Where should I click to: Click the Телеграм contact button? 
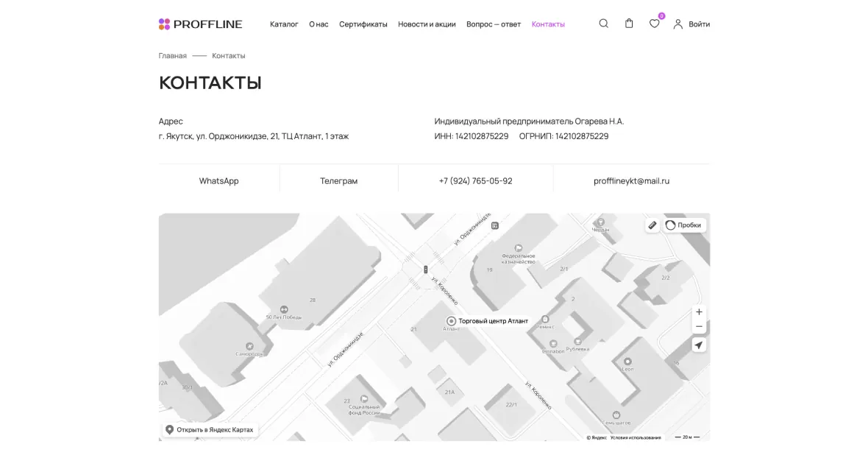pyautogui.click(x=339, y=180)
